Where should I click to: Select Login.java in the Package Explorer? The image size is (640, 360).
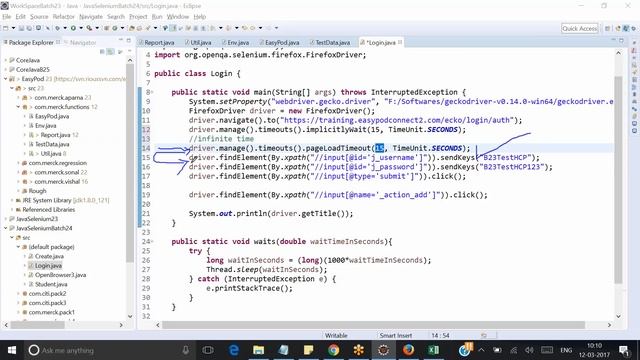48,266
